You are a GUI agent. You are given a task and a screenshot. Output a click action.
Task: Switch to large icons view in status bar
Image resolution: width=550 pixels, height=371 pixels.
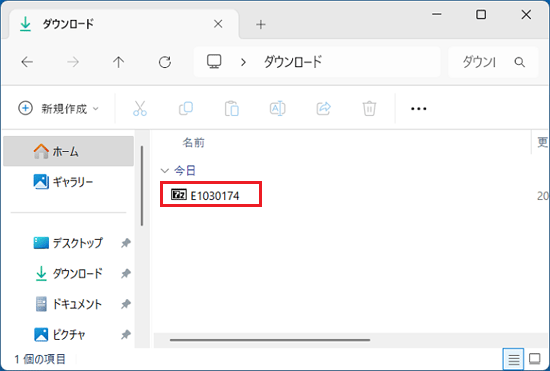pyautogui.click(x=535, y=359)
